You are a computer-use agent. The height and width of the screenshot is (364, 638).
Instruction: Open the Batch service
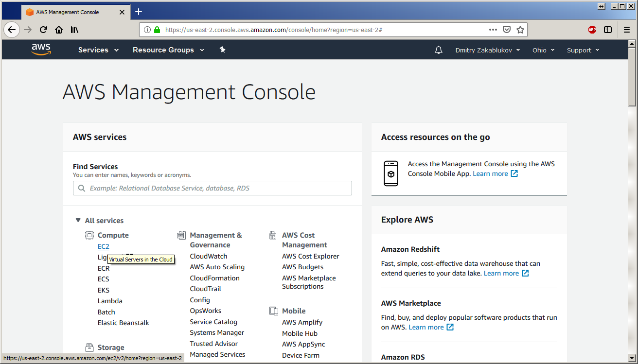(x=106, y=312)
